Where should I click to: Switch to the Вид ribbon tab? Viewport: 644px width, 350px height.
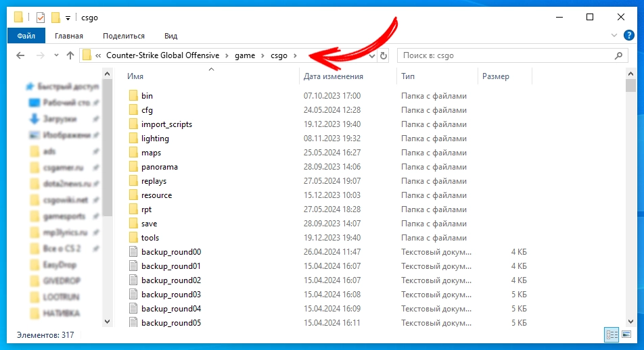coord(171,36)
